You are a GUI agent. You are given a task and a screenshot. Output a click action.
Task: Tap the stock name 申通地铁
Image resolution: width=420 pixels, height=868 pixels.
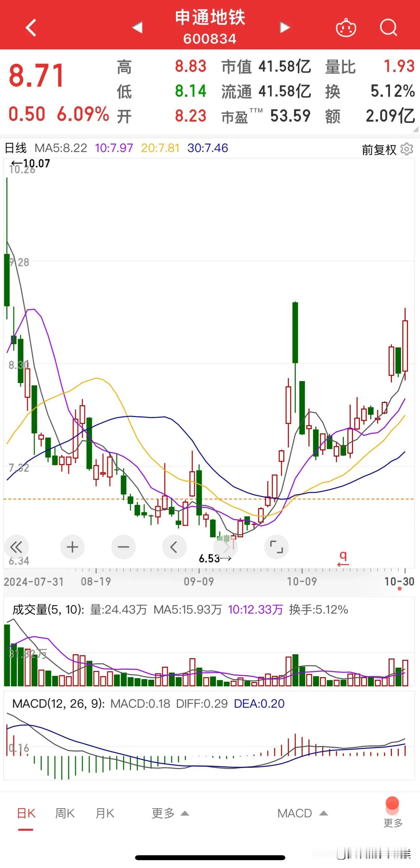coord(210,17)
